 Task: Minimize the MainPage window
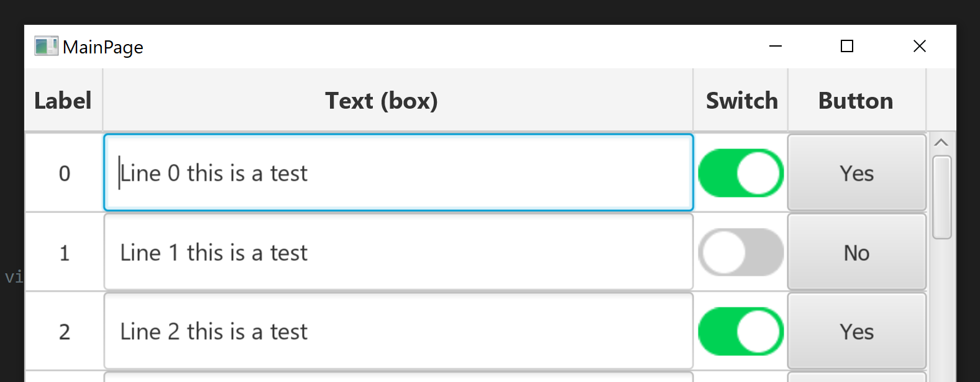[776, 46]
